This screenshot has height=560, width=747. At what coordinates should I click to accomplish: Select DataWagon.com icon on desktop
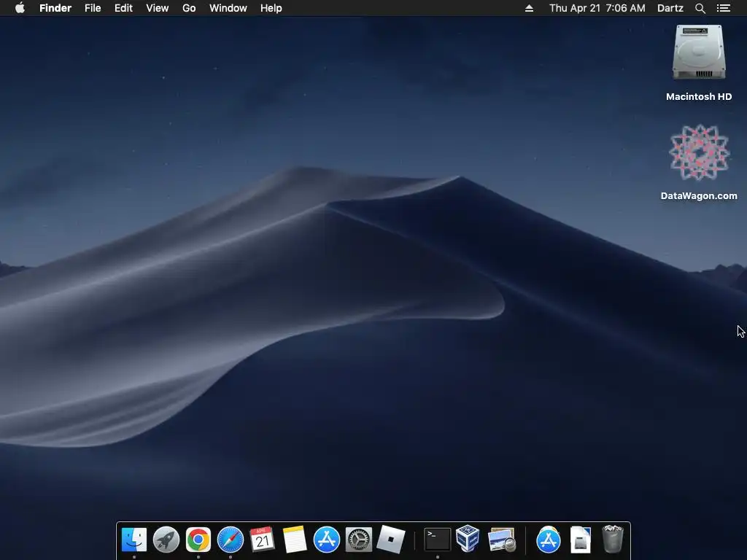click(699, 152)
